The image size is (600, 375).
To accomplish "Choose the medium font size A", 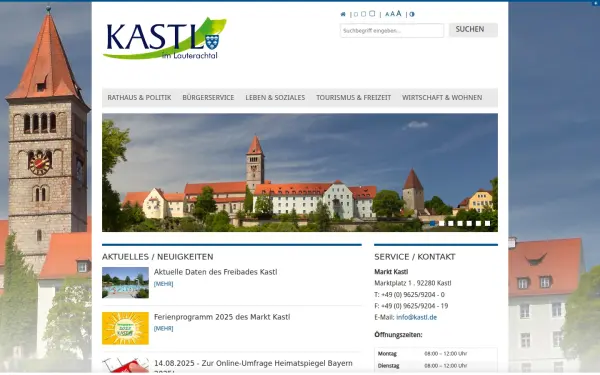I will point(392,14).
